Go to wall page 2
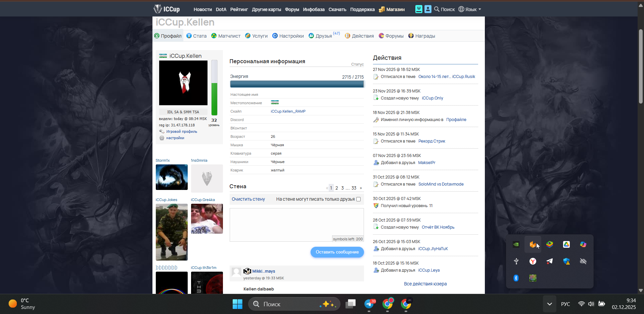This screenshot has width=644, height=314. click(337, 188)
